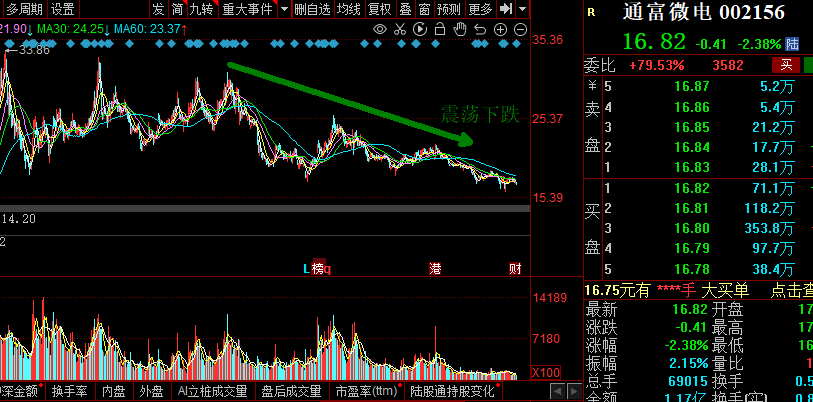The width and height of the screenshot is (813, 402).
Task: Open the 多周期 multi-period menu
Action: point(24,9)
